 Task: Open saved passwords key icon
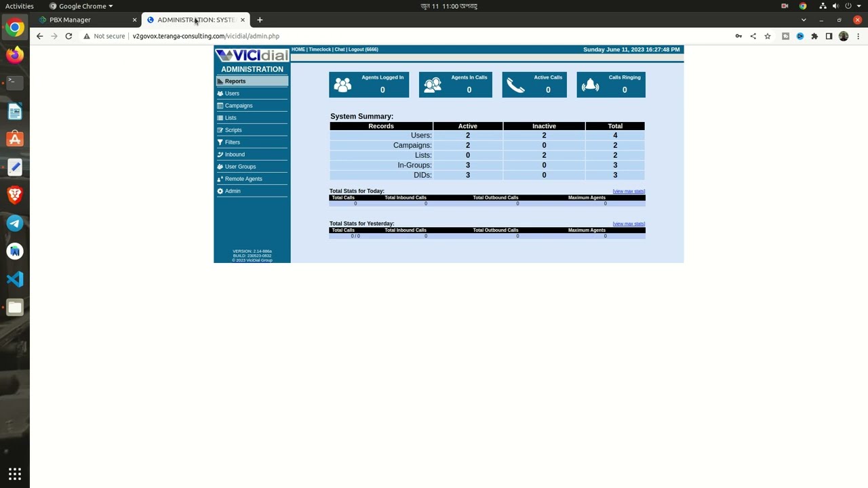point(738,36)
